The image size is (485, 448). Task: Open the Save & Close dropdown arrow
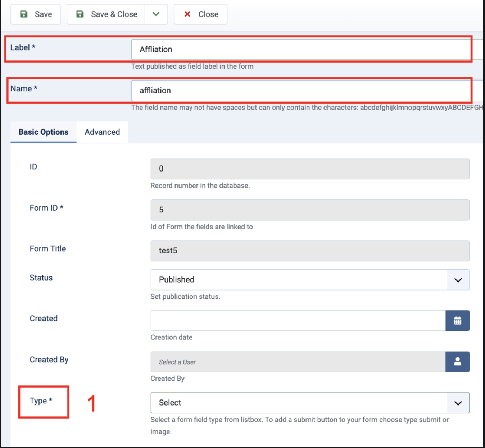pyautogui.click(x=156, y=14)
